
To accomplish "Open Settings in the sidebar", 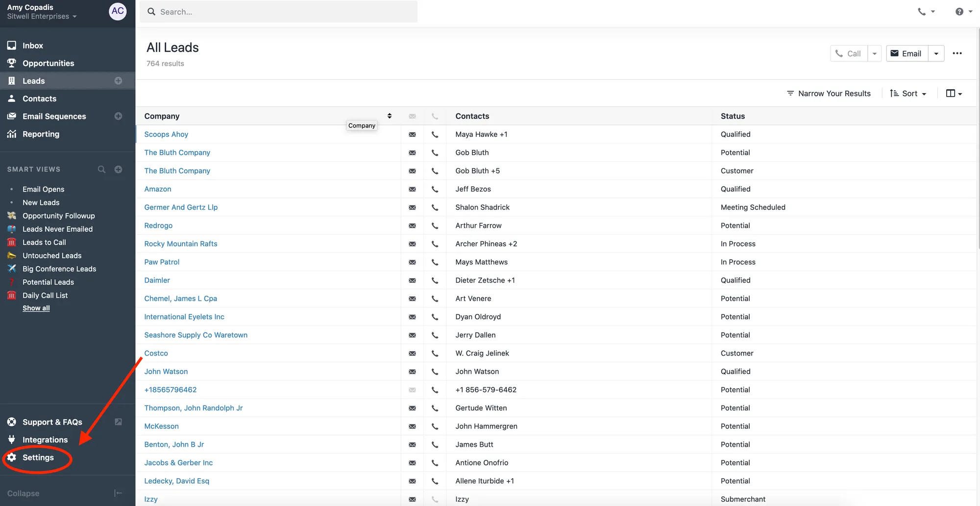I will (x=38, y=458).
